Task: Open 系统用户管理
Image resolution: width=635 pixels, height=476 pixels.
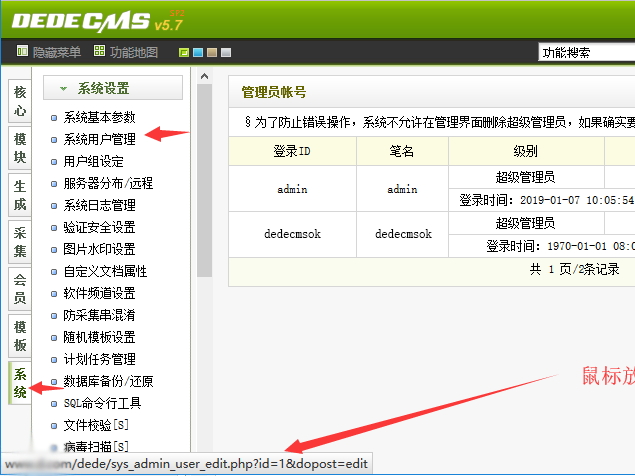Action: 99,139
